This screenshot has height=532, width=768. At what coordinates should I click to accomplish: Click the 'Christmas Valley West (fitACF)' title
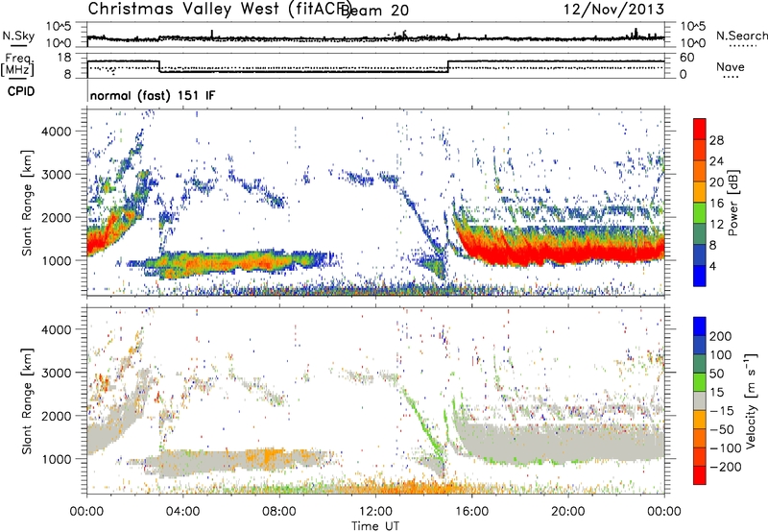tap(219, 9)
